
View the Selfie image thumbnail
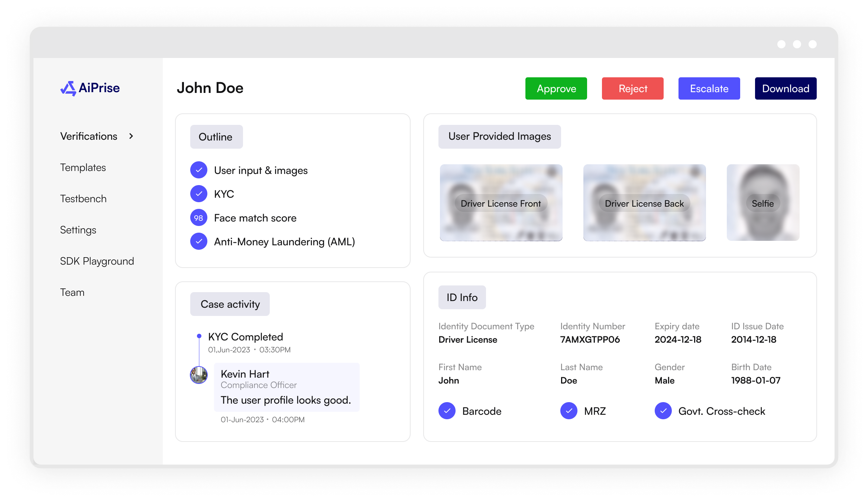coord(763,203)
